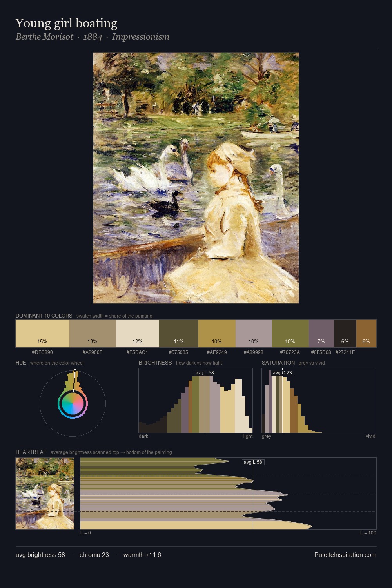Viewport: 392px width, 588px height.
Task: Select the near-black #27211F swatch
Action: coord(345,334)
